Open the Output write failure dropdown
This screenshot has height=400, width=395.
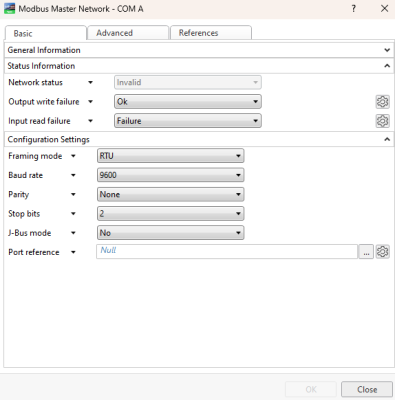pos(188,102)
